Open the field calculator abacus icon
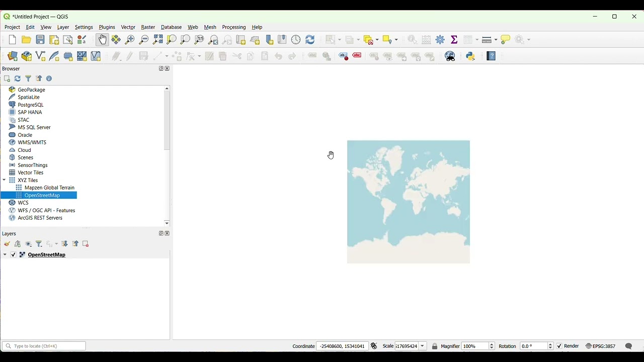This screenshot has width=644, height=362. tap(427, 40)
